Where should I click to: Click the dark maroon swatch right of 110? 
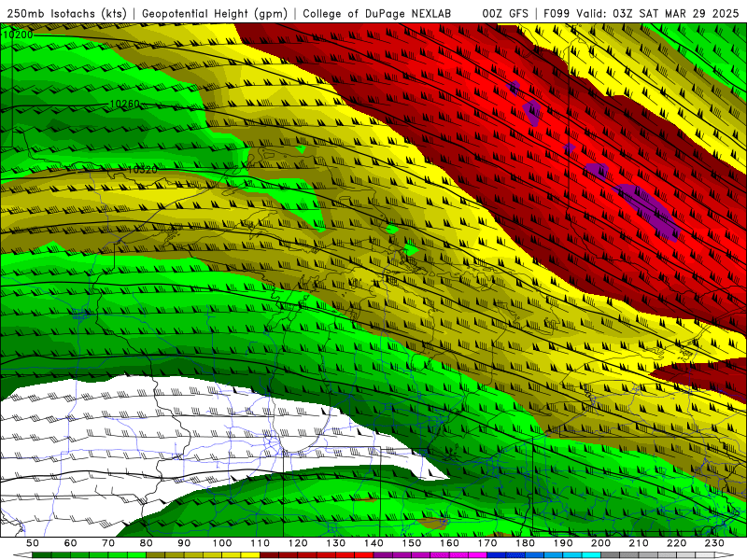click(x=270, y=555)
